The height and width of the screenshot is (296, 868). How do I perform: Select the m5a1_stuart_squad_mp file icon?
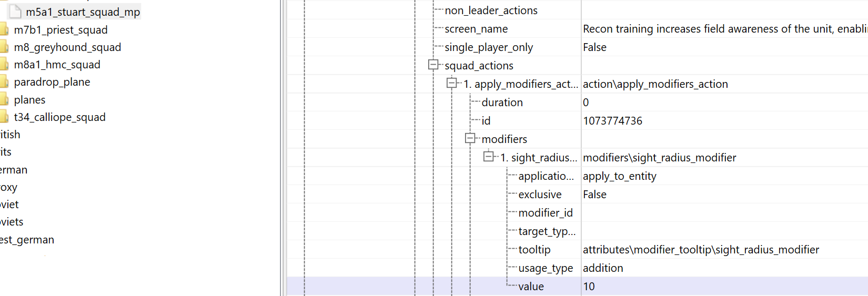(x=16, y=12)
